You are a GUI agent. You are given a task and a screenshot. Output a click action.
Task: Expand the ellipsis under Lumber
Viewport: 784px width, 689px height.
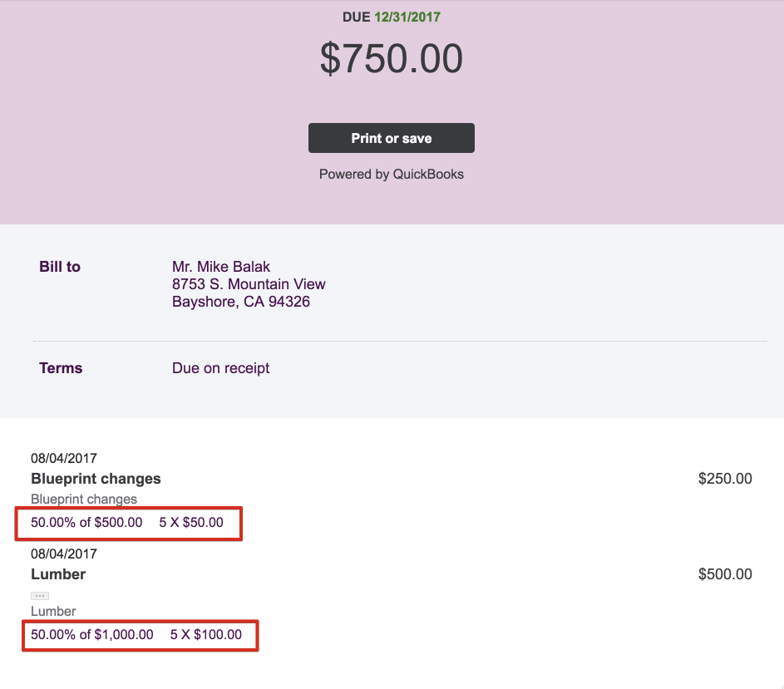[40, 596]
